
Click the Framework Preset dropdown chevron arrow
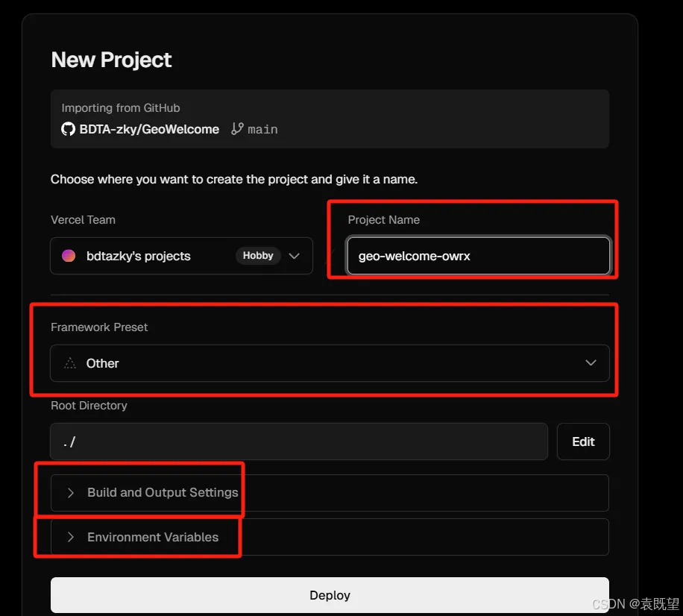591,362
